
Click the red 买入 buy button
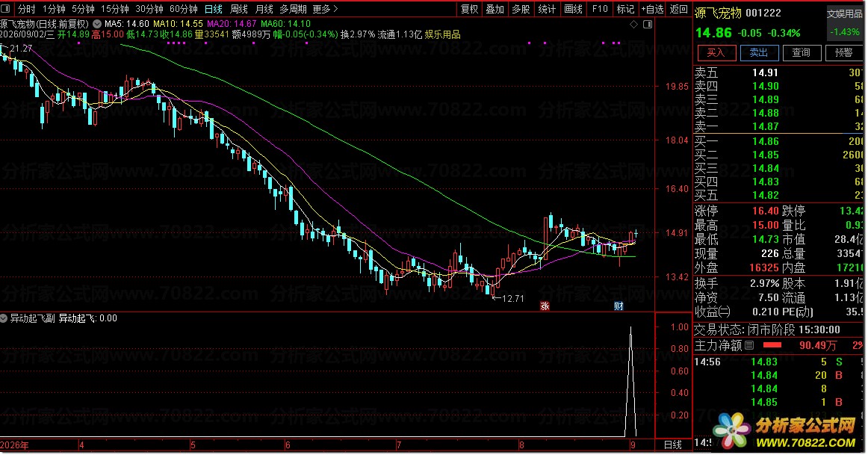click(716, 52)
